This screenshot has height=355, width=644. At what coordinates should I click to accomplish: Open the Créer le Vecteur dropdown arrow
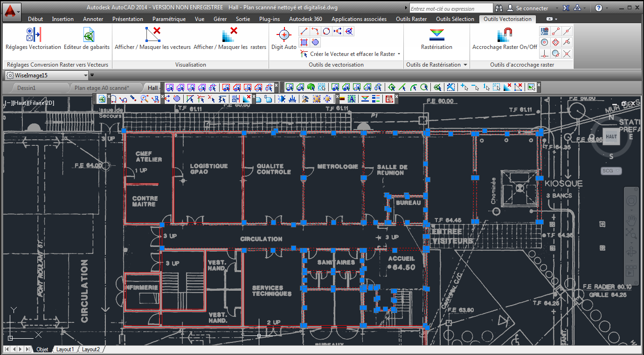coord(399,54)
